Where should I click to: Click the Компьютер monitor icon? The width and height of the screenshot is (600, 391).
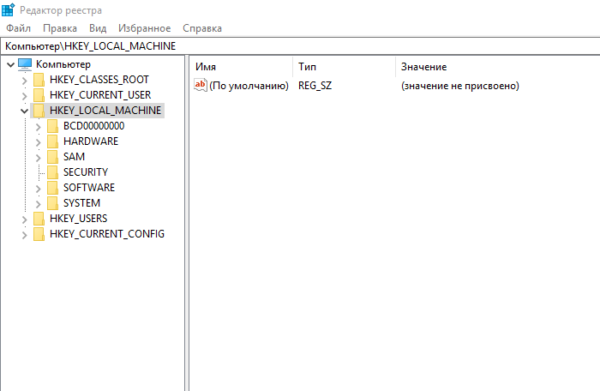(25, 64)
